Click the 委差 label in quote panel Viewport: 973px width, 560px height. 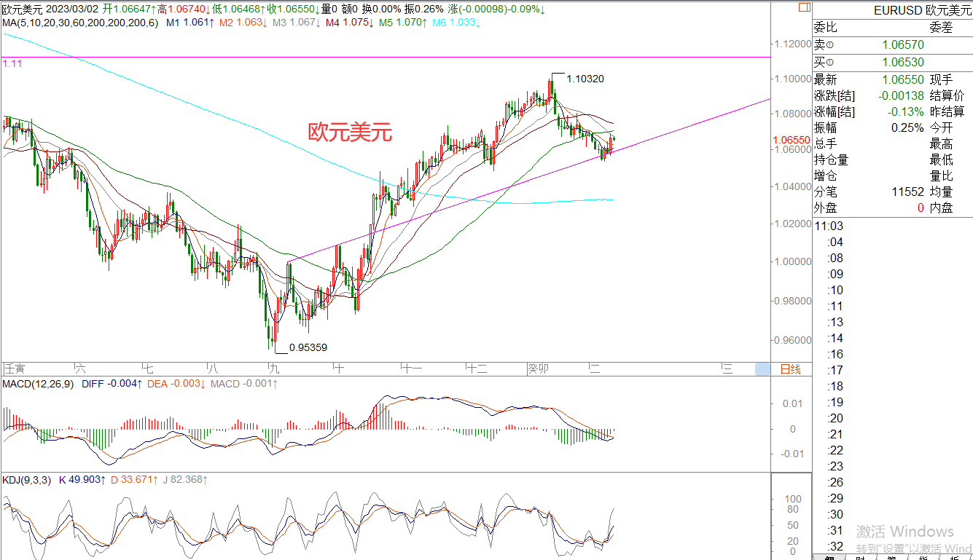tap(940, 28)
